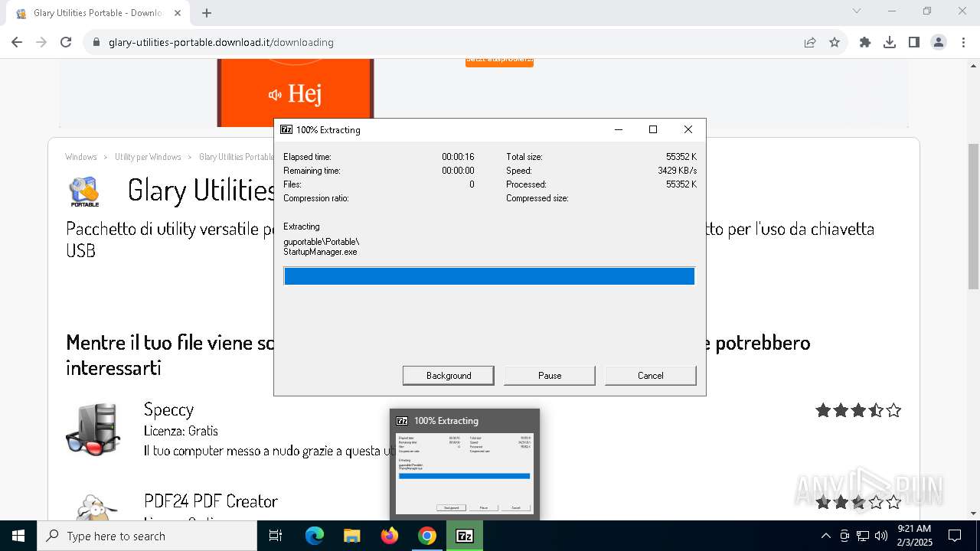The height and width of the screenshot is (551, 980).
Task: Click the volume tray icon
Action: [881, 536]
